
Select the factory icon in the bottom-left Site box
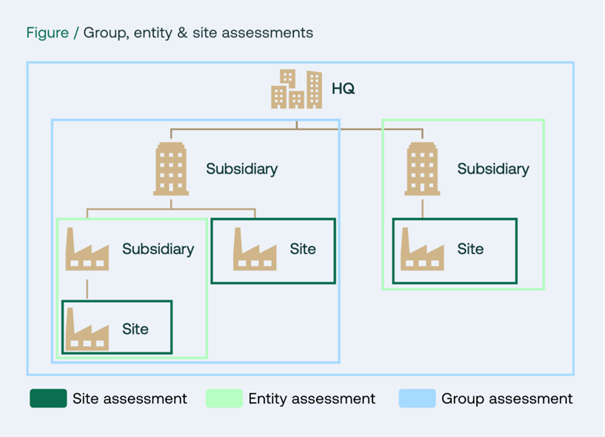[87, 329]
